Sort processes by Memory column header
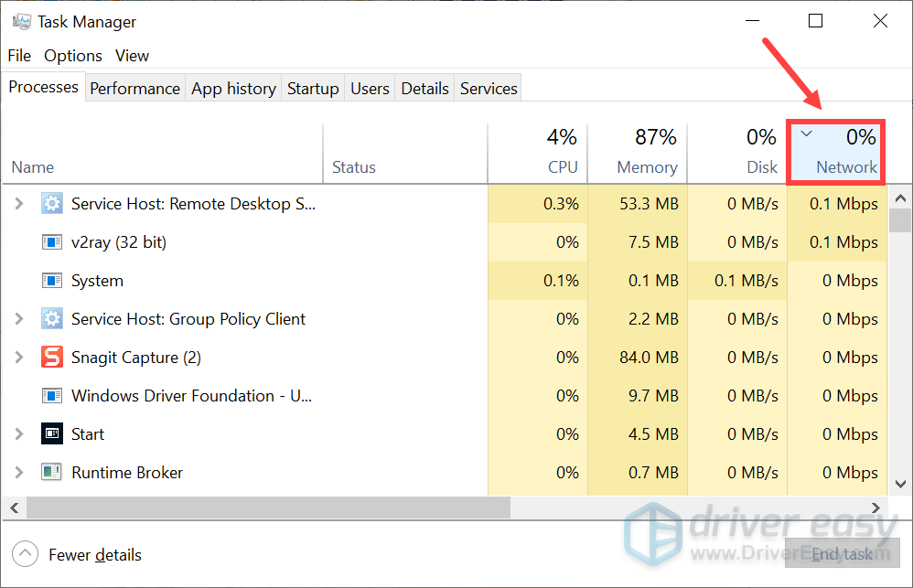The height and width of the screenshot is (588, 913). point(638,154)
